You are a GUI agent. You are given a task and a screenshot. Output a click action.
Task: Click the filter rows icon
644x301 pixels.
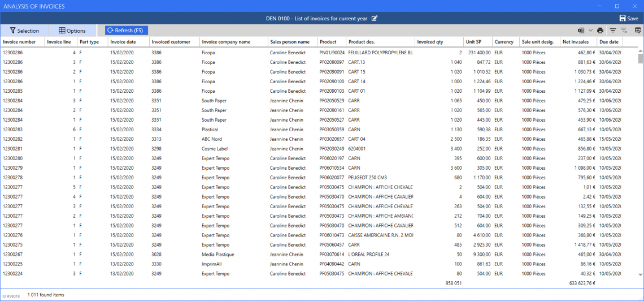click(x=613, y=31)
